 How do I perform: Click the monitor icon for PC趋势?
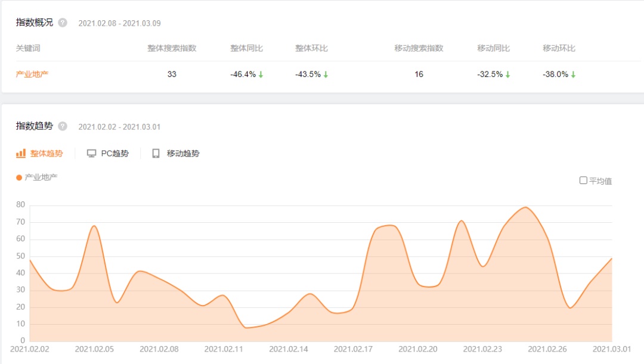91,154
